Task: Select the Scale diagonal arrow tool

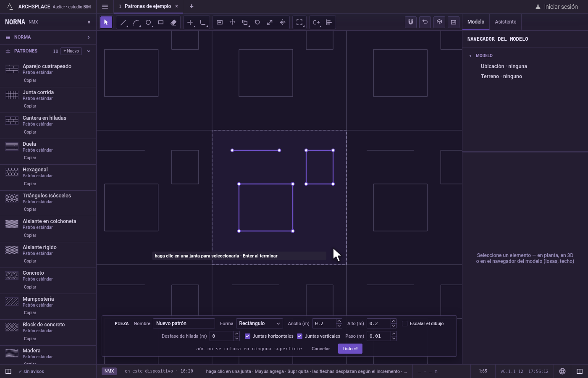Action: pyautogui.click(x=270, y=22)
